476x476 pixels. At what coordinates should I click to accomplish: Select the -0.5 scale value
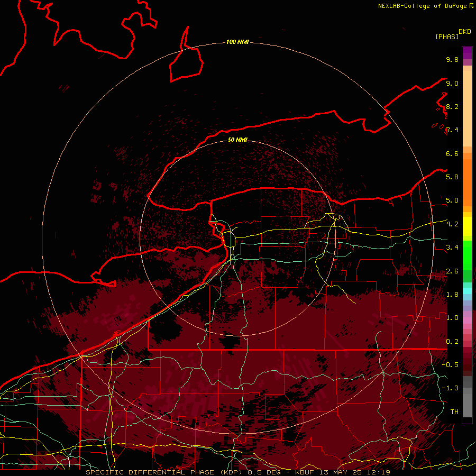tap(450, 365)
